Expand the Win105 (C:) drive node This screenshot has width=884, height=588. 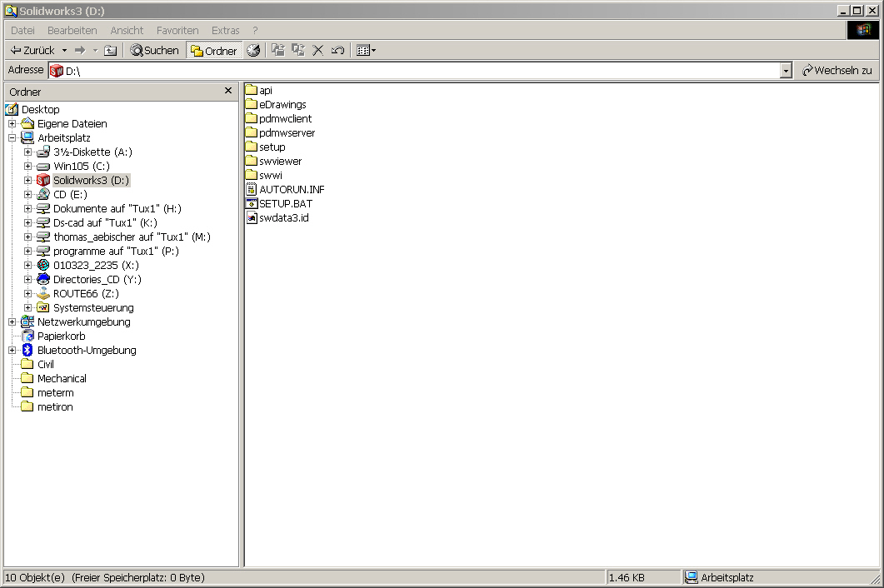tap(28, 167)
